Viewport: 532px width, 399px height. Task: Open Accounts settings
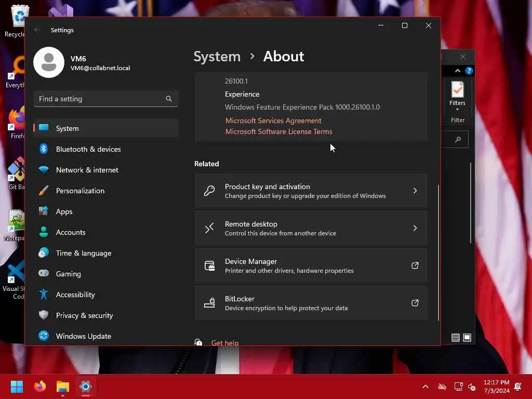point(106,232)
